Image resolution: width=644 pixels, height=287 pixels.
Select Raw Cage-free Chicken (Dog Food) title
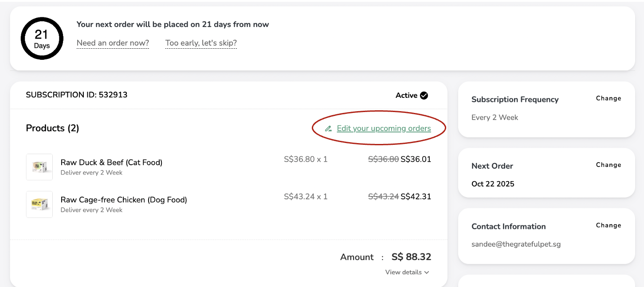pyautogui.click(x=124, y=200)
